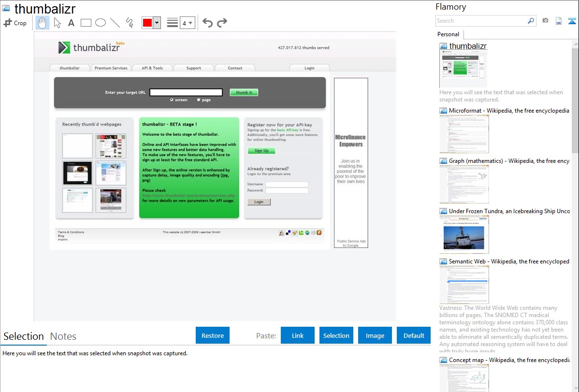Choose the freehand scribble tool
The image size is (579, 392).
(x=130, y=23)
